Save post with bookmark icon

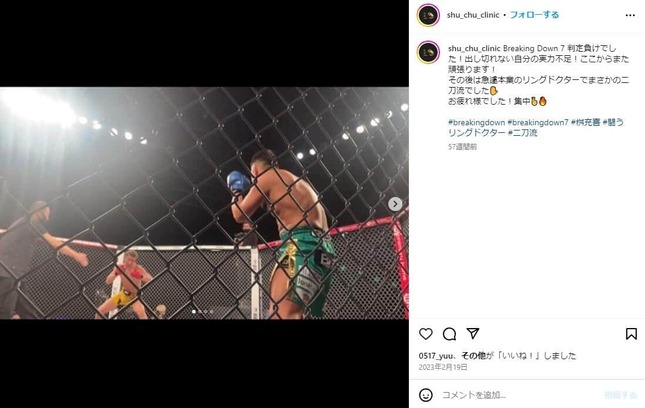pyautogui.click(x=631, y=334)
